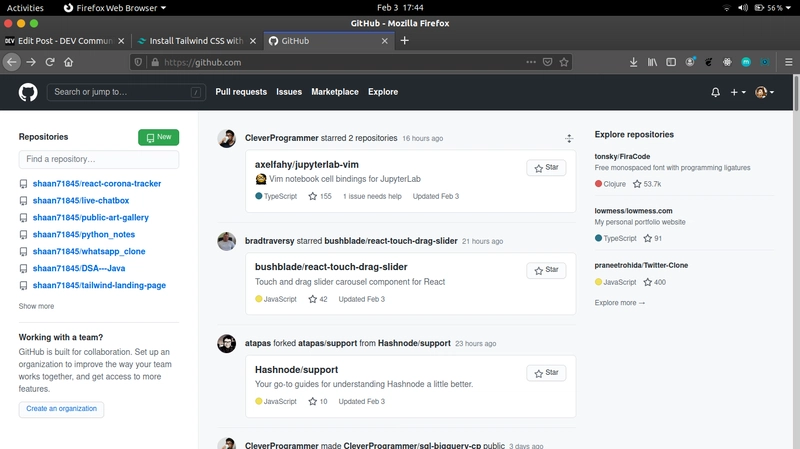Click CleverProgrammer's avatar
The image size is (800, 449).
pos(227,138)
